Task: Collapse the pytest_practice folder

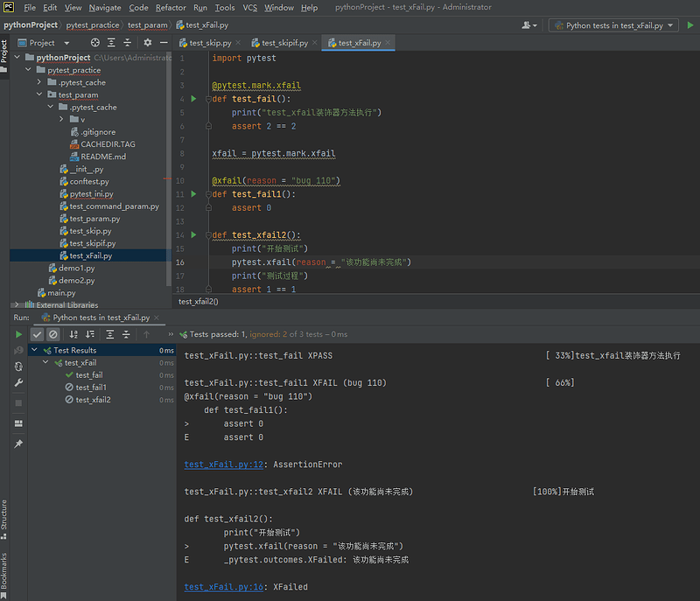Action: [x=28, y=70]
